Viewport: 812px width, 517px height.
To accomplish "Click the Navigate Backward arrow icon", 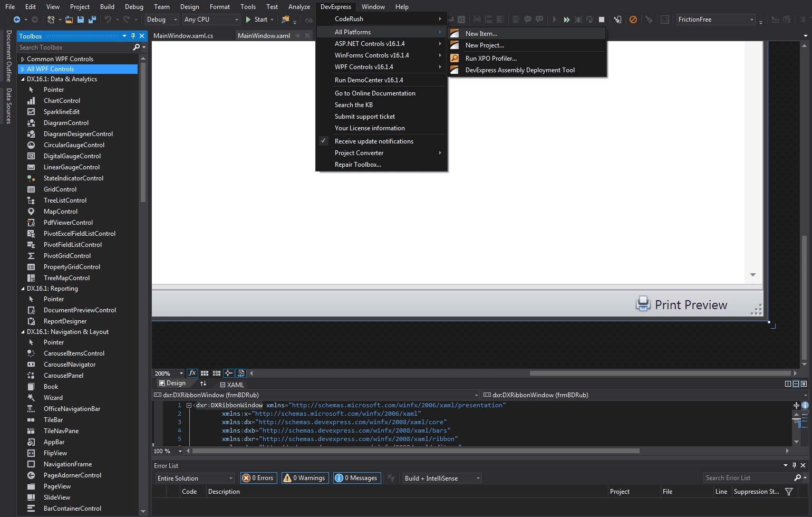I will (17, 20).
